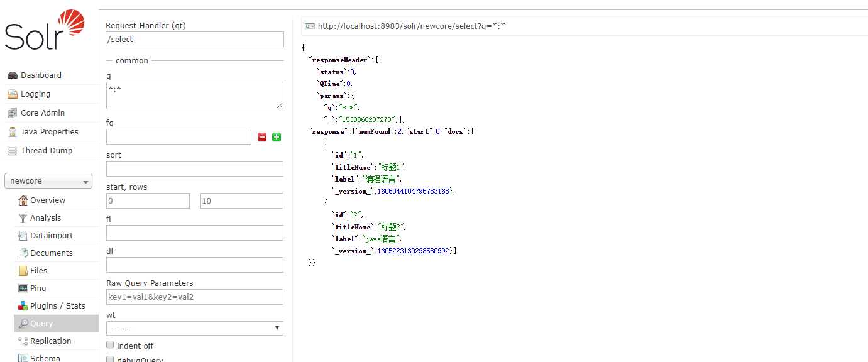
Task: Toggle the debugQuery checkbox
Action: (x=110, y=359)
